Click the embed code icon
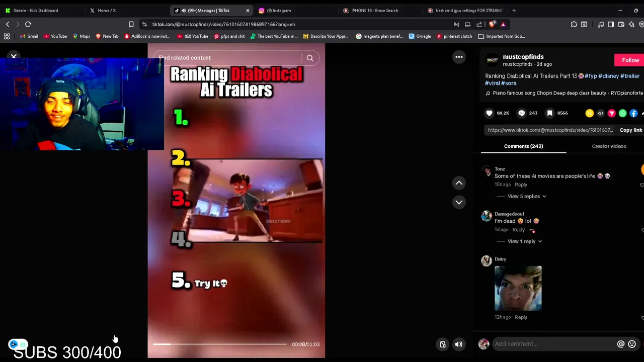 pos(601,113)
